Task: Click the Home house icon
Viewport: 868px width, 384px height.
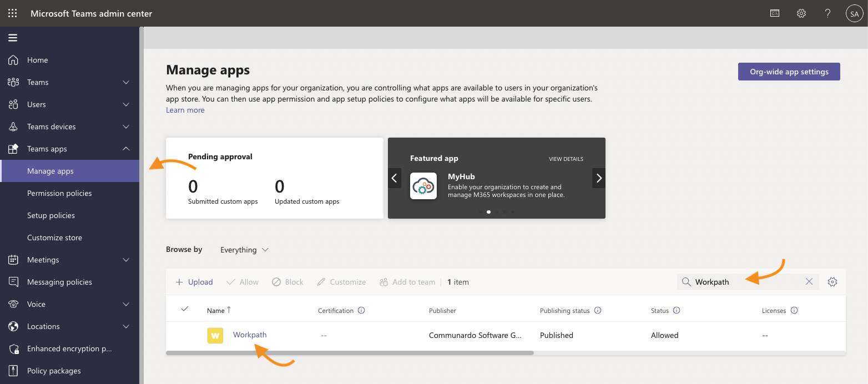Action: tap(13, 60)
